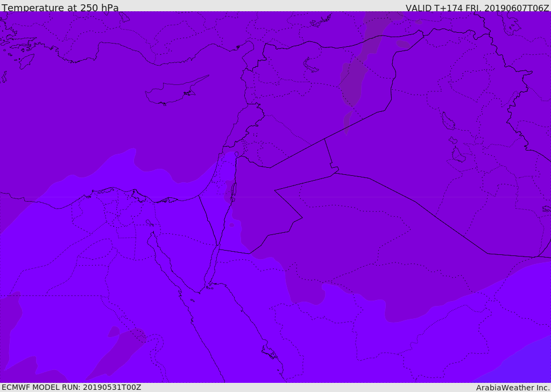Click the Dead Sea outline
The height and width of the screenshot is (392, 551).
233,193
